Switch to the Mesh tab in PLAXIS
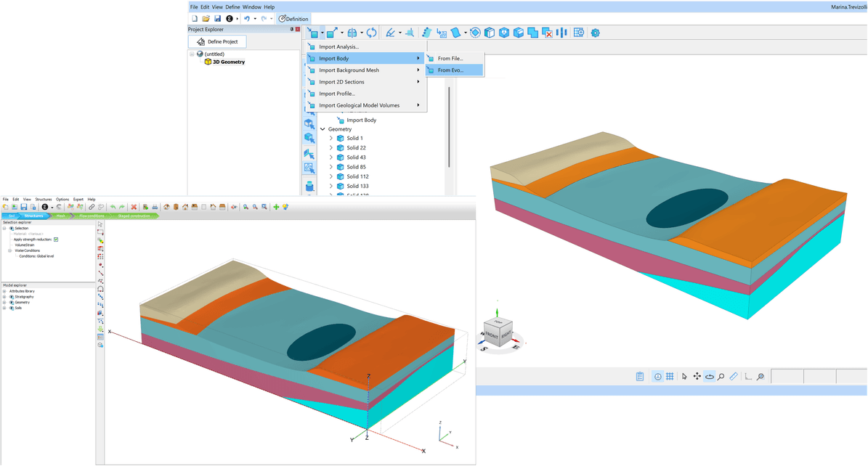Viewport: 868px width, 466px height. point(60,216)
